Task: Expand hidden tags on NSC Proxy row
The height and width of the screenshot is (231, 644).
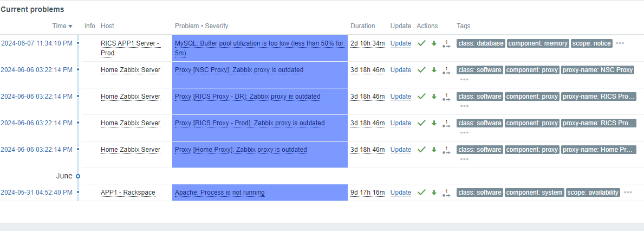Action: (464, 79)
